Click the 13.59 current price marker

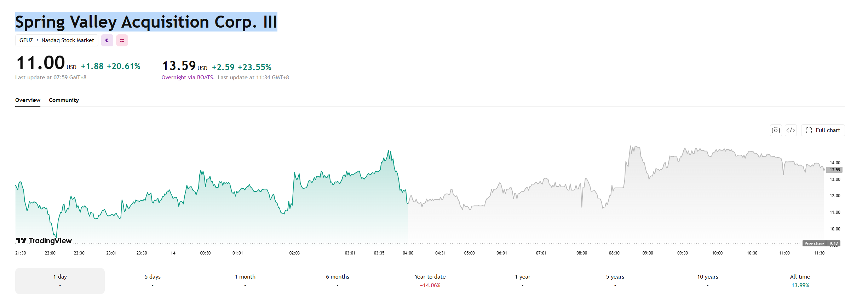[835, 170]
